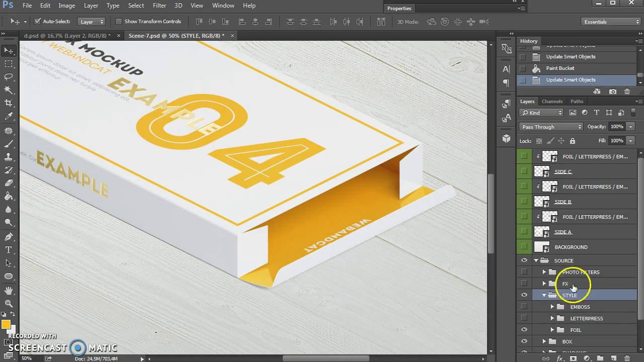Select the Move tool
Viewport: 644px width, 362px height.
[x=9, y=50]
